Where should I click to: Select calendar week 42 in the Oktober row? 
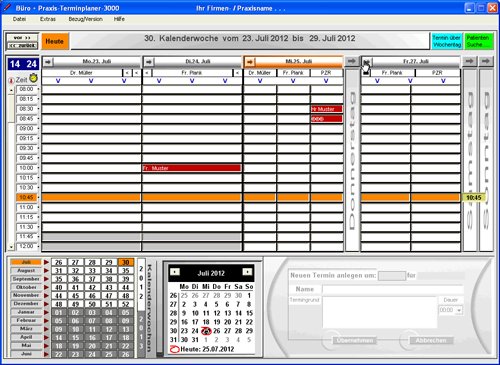pos(92,287)
